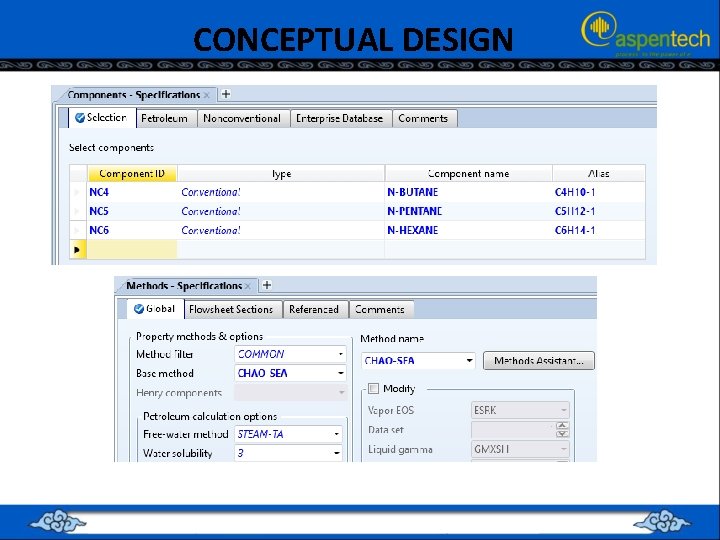Increase the Data set stepper
The height and width of the screenshot is (540, 720).
pos(562,426)
